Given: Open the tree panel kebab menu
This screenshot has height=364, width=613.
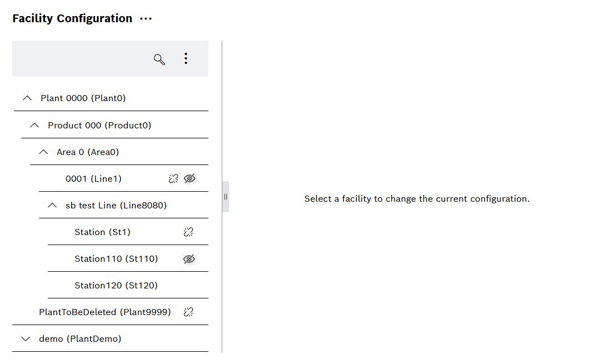Looking at the screenshot, I should click(186, 58).
